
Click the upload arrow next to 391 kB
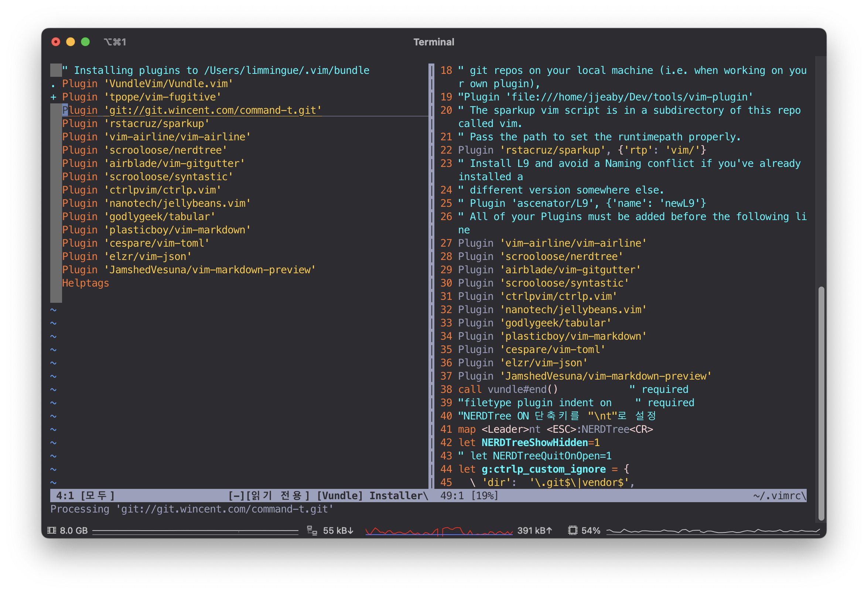pyautogui.click(x=549, y=531)
